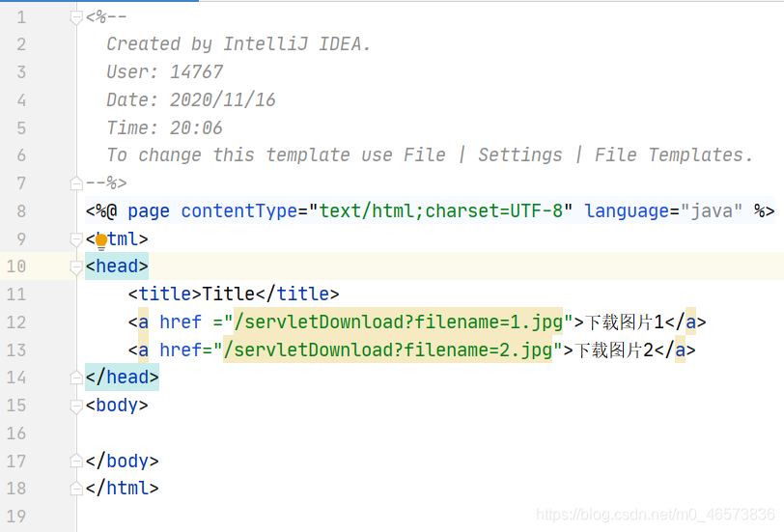Click the </html> closing tag
The height and width of the screenshot is (532, 784).
(122, 488)
